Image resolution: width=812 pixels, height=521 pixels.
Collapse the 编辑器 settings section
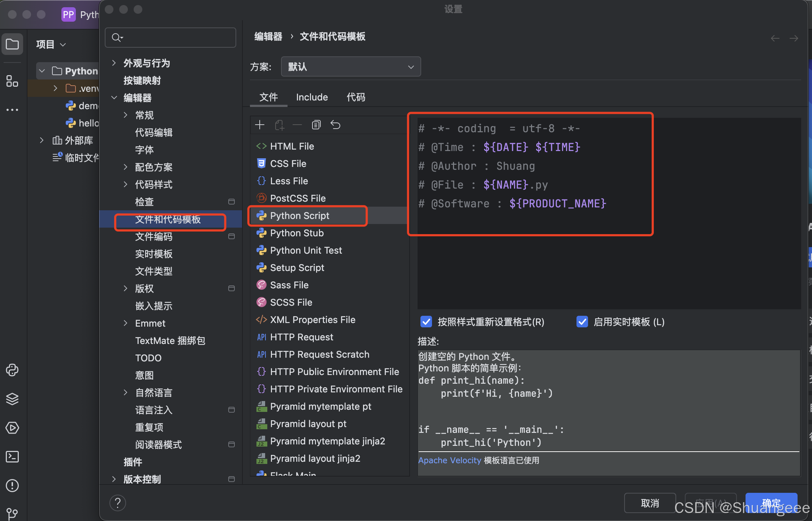(x=114, y=98)
